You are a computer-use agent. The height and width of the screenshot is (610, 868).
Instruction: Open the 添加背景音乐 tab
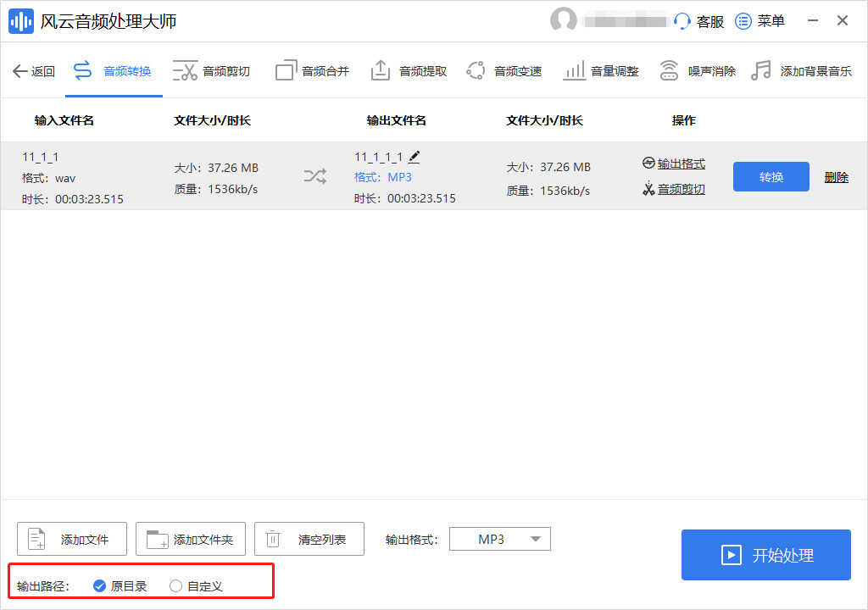[802, 71]
